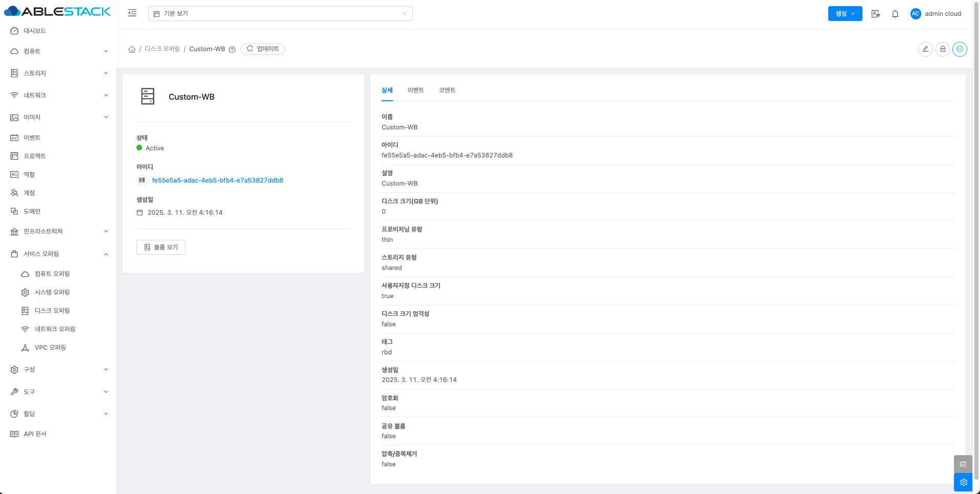Click the barcode icon beside the ID

click(142, 181)
